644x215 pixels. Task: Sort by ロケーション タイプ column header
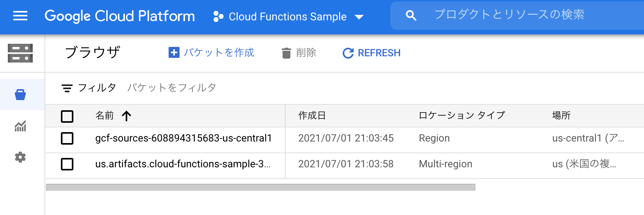pos(462,116)
